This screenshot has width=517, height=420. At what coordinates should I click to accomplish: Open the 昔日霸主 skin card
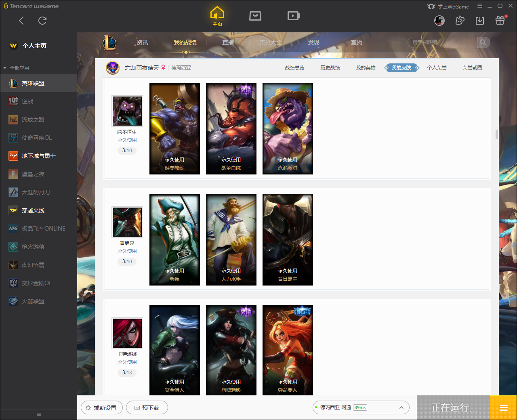click(x=288, y=240)
